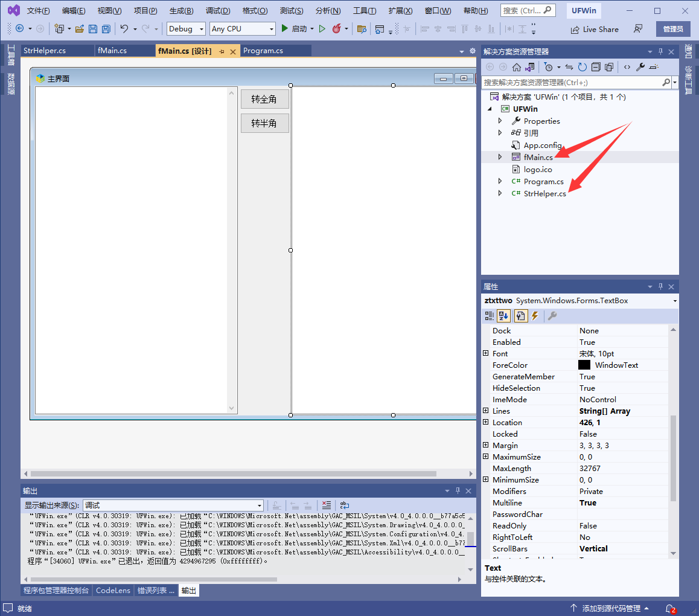Open the 错误列表 tab

click(x=156, y=590)
